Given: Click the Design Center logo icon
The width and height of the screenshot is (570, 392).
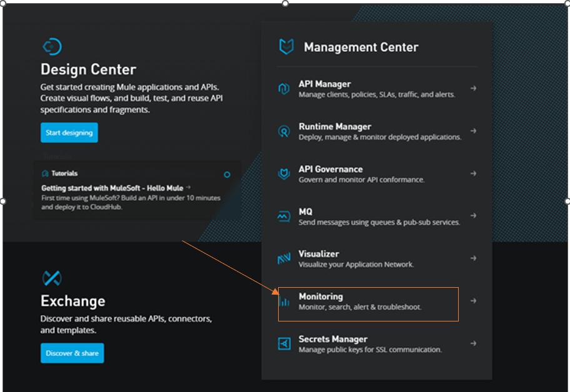Looking at the screenshot, I should click(x=52, y=46).
